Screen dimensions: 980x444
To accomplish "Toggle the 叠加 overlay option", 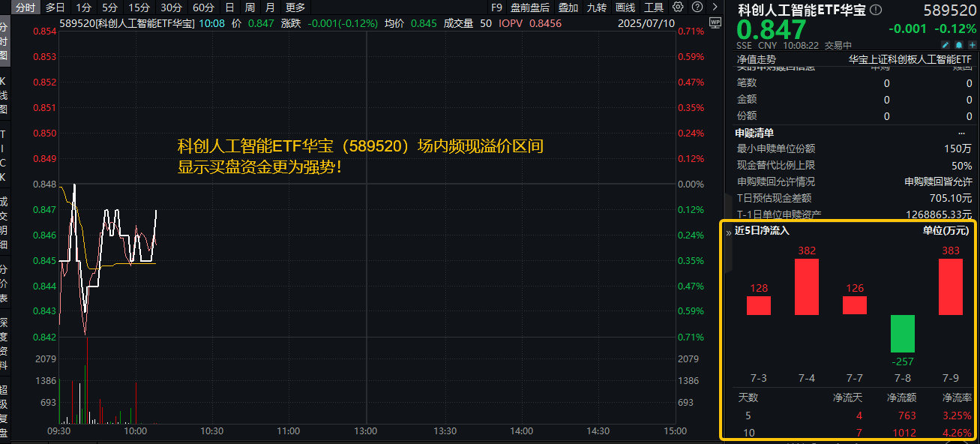I will click(568, 7).
